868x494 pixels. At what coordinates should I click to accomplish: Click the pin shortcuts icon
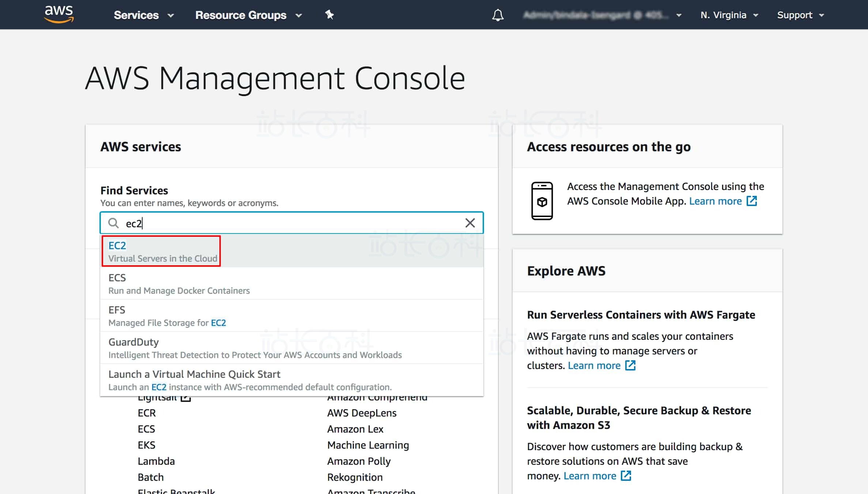point(329,15)
